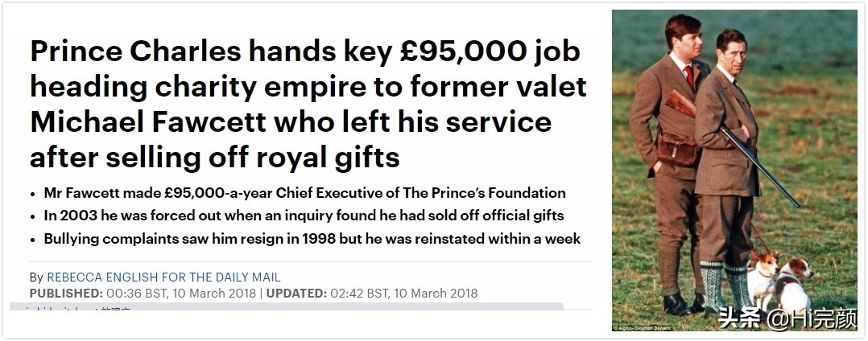Click the red tie of the taller man

coord(689,76)
